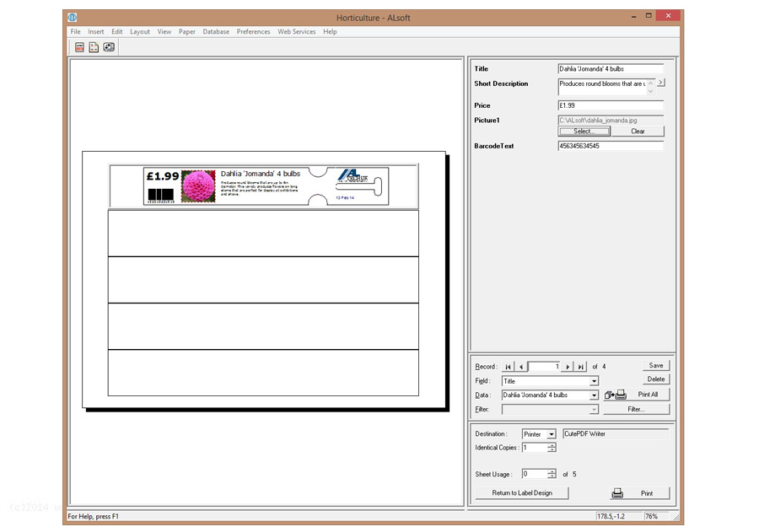Click the first toolbar icon with red label
Viewport: 759px width, 532px height.
[x=79, y=47]
